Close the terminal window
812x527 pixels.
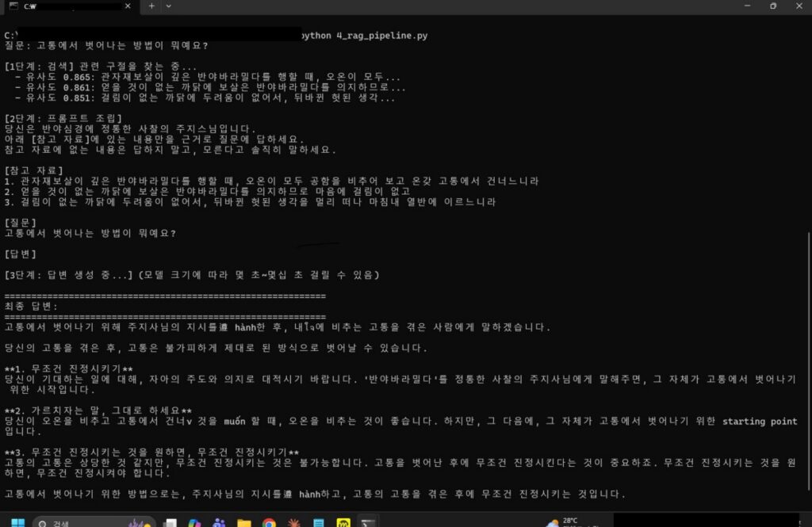point(799,6)
